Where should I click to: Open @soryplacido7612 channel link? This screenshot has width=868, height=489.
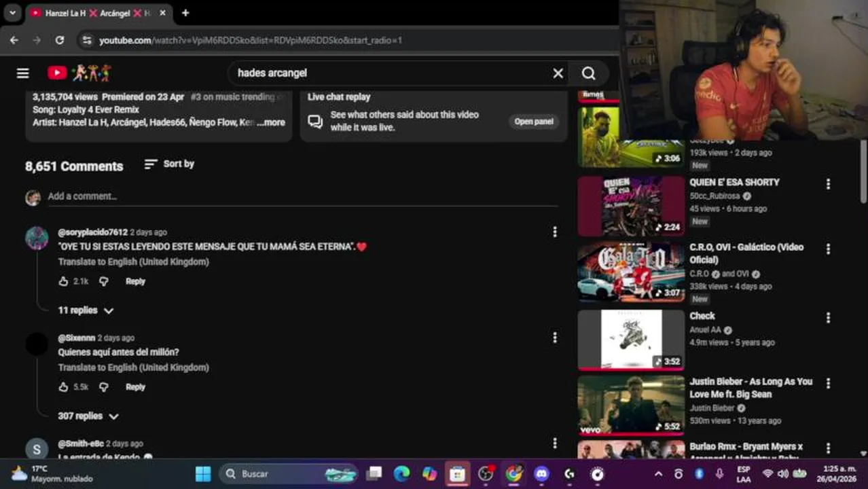tap(92, 232)
